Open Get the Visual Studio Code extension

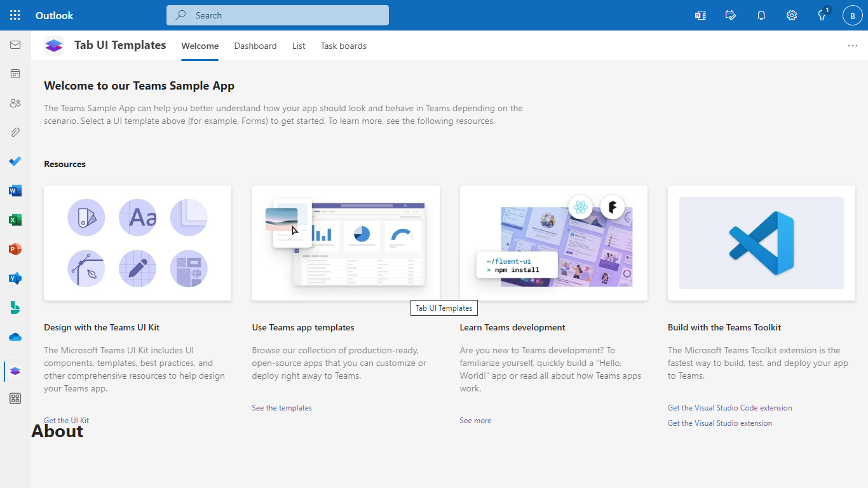pos(730,408)
